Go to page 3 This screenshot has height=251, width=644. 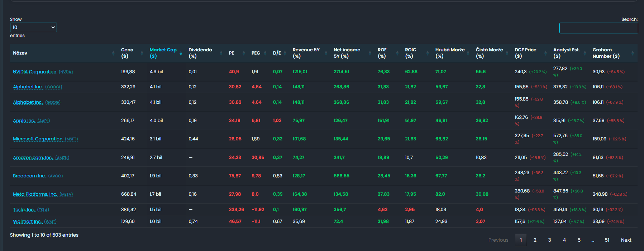tap(549, 240)
